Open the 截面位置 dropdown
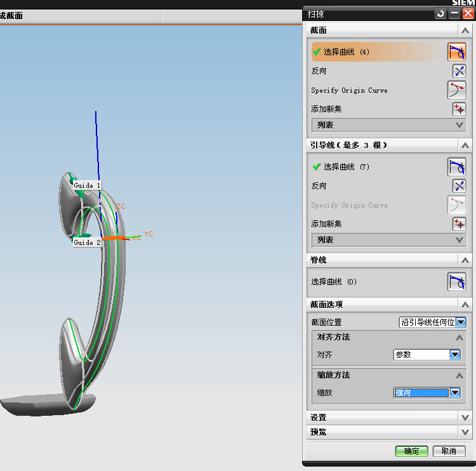 [x=461, y=322]
